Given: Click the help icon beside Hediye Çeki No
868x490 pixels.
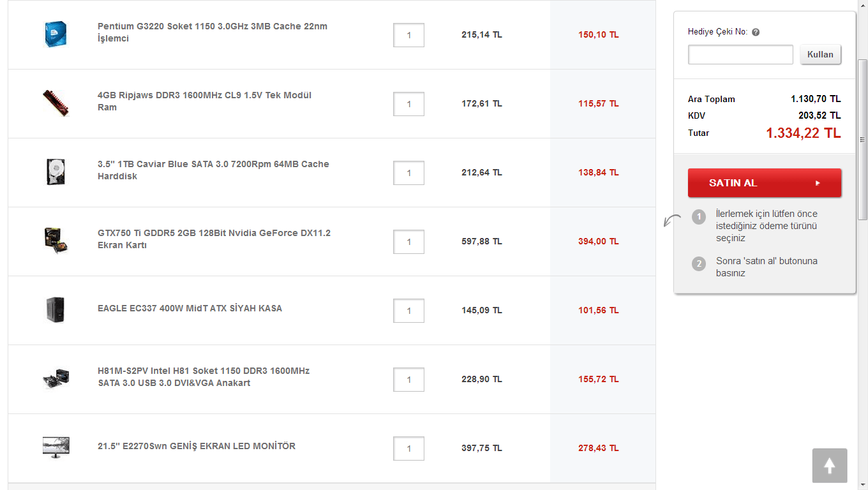Looking at the screenshot, I should point(756,32).
